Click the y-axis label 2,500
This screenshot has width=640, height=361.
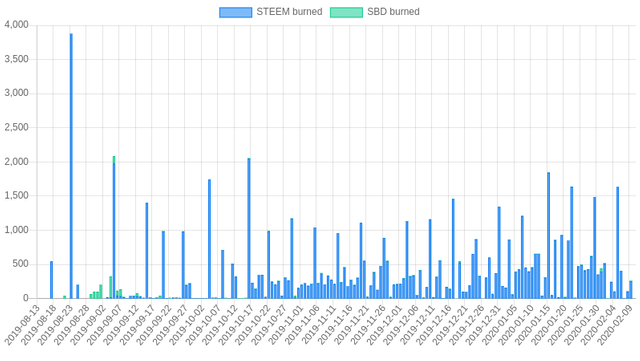pos(17,127)
